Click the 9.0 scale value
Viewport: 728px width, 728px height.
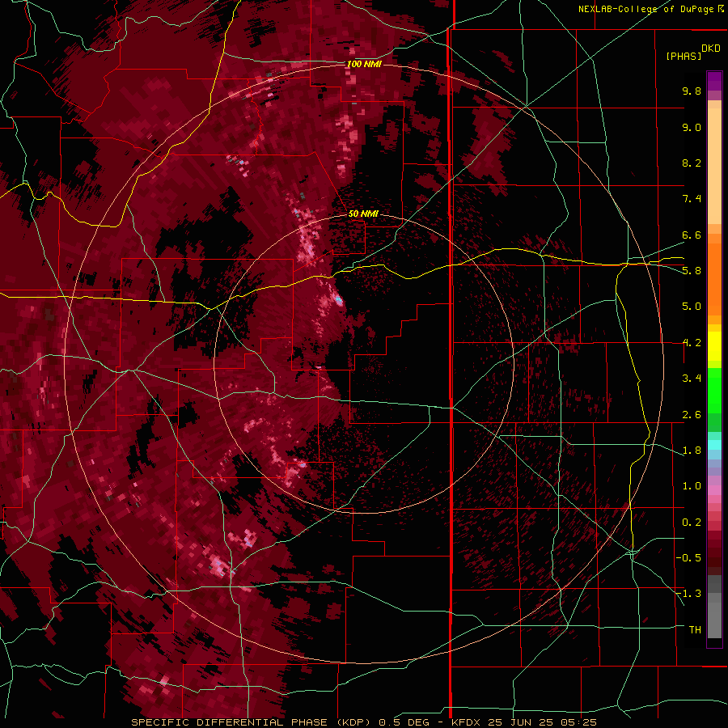coord(692,127)
